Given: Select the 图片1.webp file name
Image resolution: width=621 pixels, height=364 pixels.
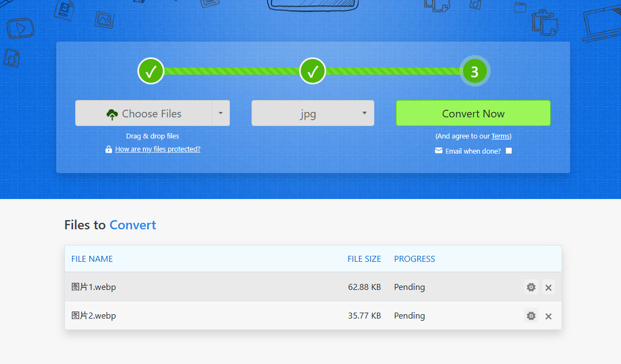Looking at the screenshot, I should click(94, 287).
